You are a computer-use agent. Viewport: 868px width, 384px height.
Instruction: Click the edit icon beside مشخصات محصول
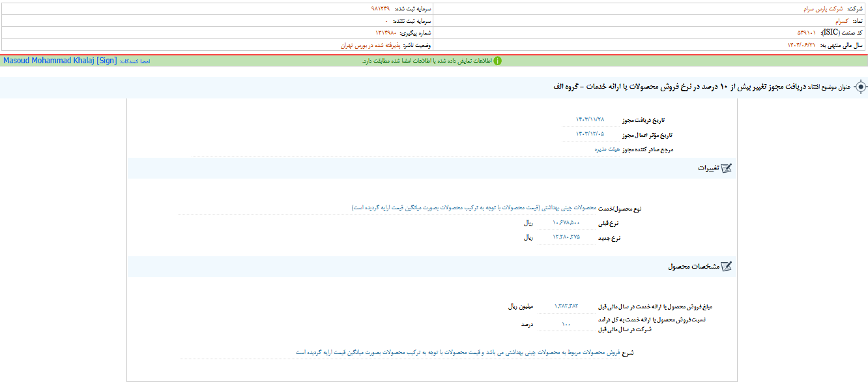point(726,267)
